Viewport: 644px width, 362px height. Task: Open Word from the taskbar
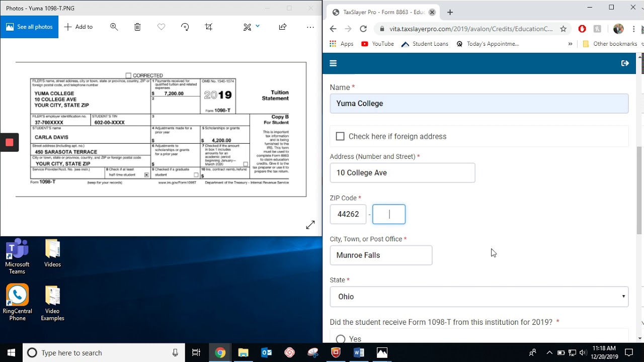(x=359, y=352)
